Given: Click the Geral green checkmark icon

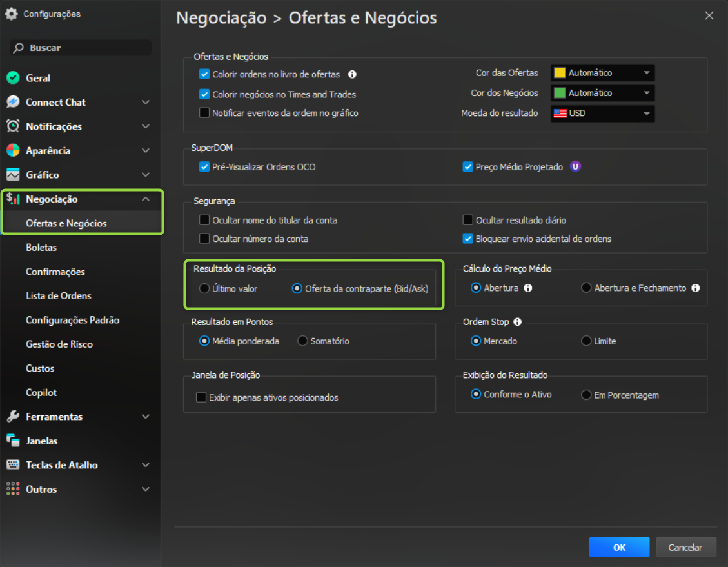Looking at the screenshot, I should pos(13,78).
